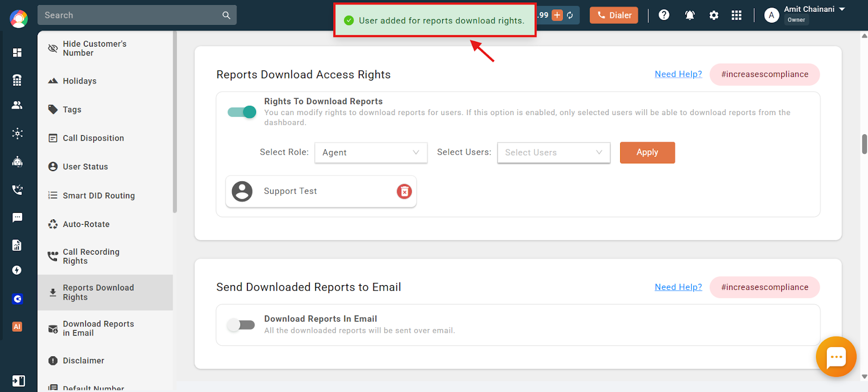Open the Smart DID Routing settings item
The width and height of the screenshot is (868, 392).
click(105, 195)
